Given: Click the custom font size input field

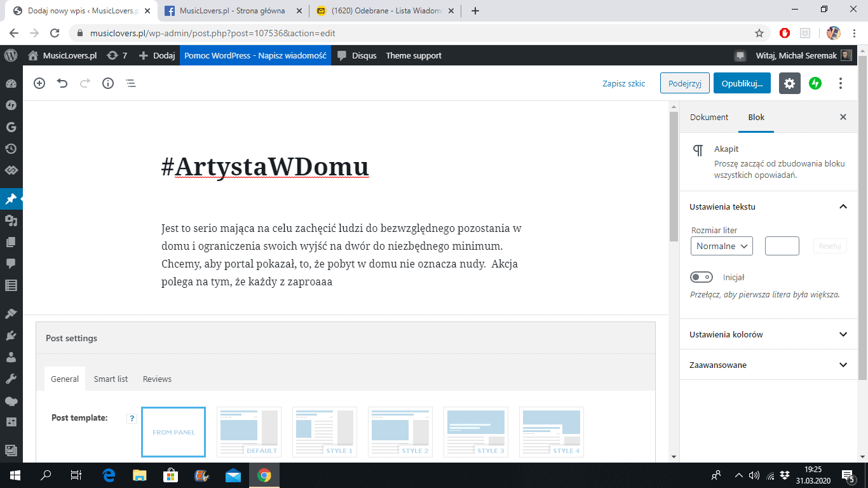Looking at the screenshot, I should pos(782,246).
